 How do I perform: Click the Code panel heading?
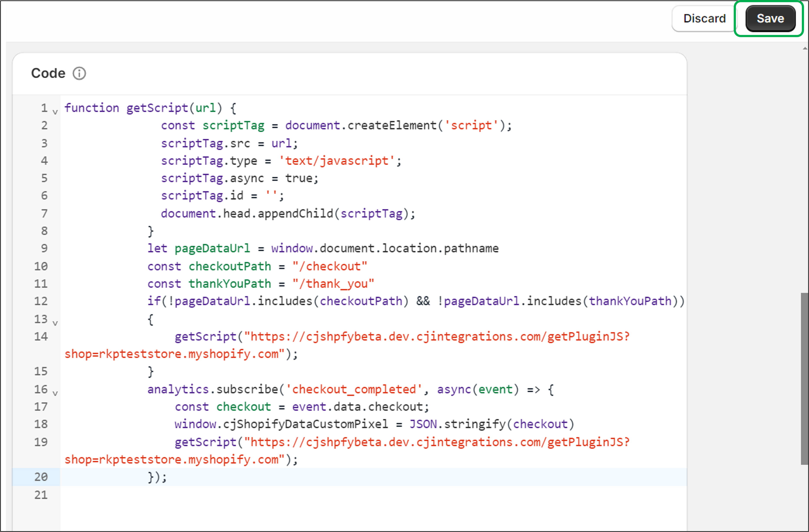[x=48, y=73]
